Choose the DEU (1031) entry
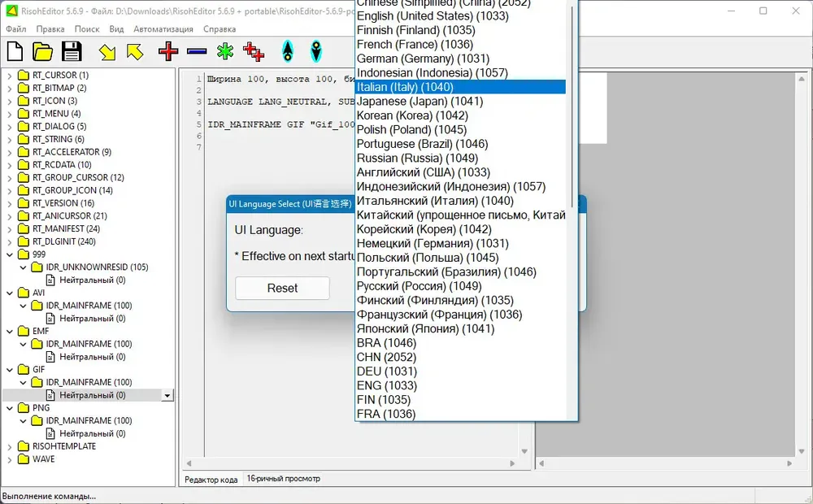 click(460, 371)
